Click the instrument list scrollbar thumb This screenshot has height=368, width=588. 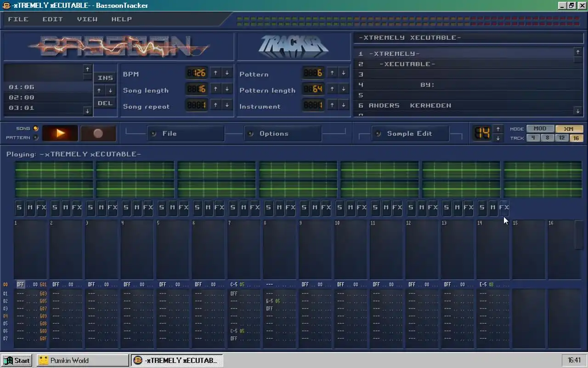[578, 59]
